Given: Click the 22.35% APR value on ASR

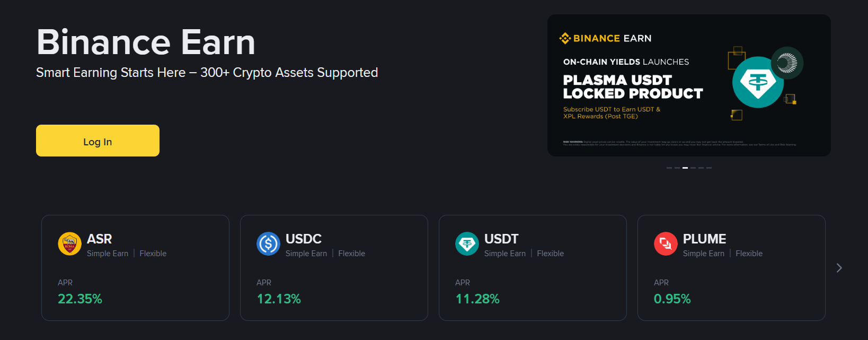Looking at the screenshot, I should pyautogui.click(x=79, y=299).
